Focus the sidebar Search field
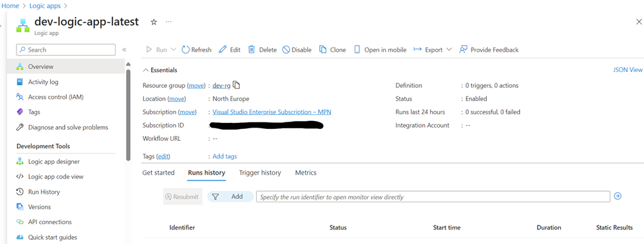 pyautogui.click(x=65, y=50)
